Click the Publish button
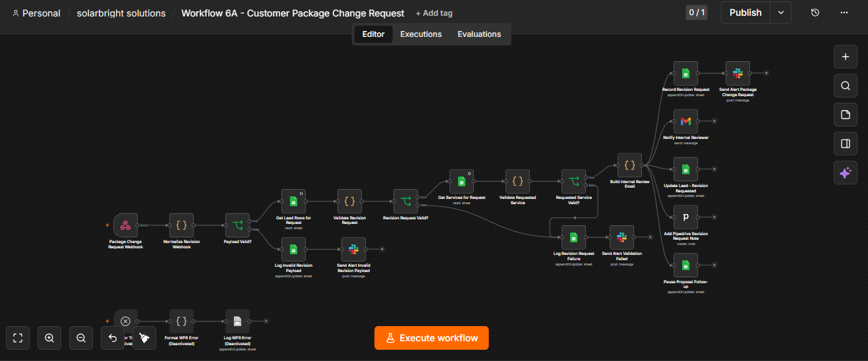The width and height of the screenshot is (868, 361). [x=745, y=13]
